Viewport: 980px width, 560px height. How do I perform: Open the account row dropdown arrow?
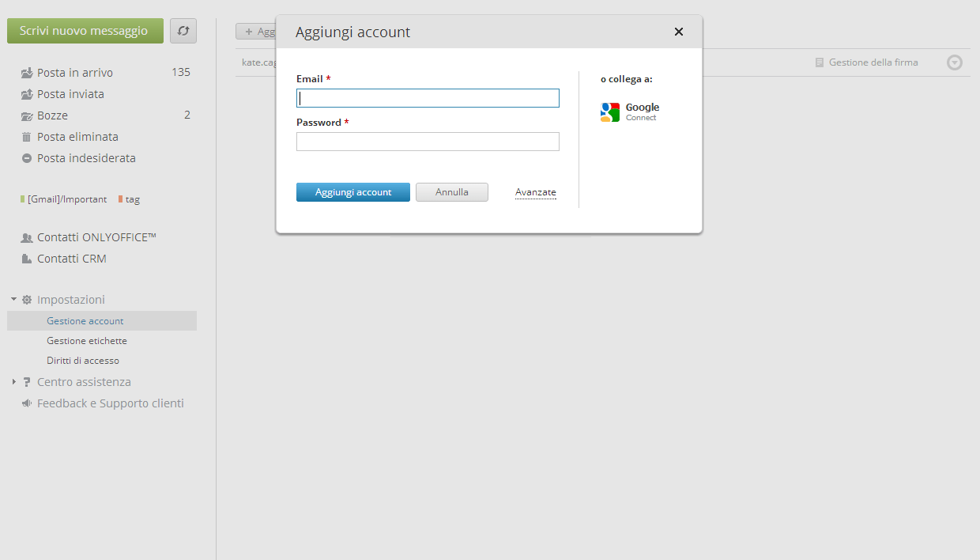(x=955, y=62)
